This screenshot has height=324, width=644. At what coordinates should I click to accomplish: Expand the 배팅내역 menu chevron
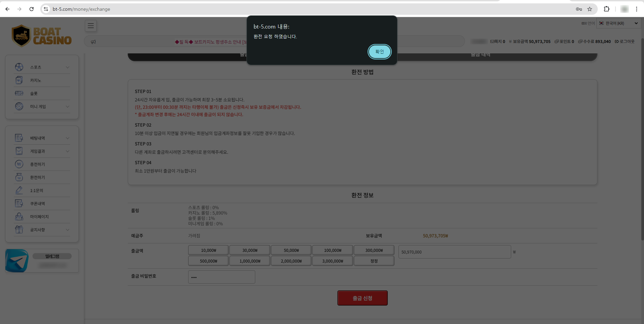pos(67,138)
